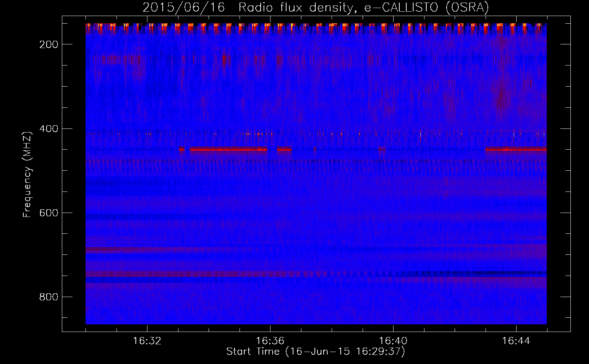This screenshot has height=364, width=589.
Task: Click the 16:32 time tick label
Action: [147, 341]
